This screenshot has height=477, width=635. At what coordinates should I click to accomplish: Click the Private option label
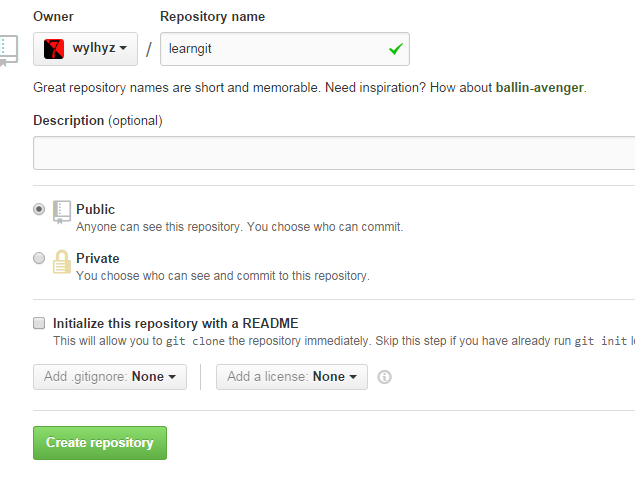coord(98,258)
